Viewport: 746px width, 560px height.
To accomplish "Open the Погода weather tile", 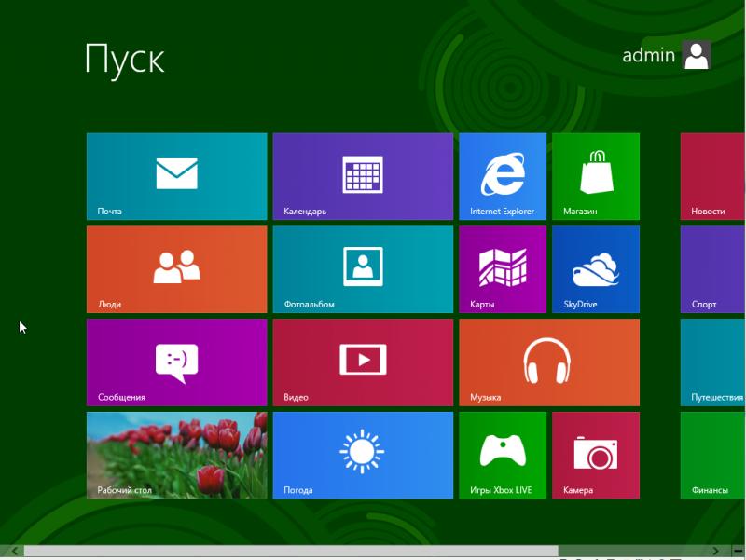I will coord(363,456).
